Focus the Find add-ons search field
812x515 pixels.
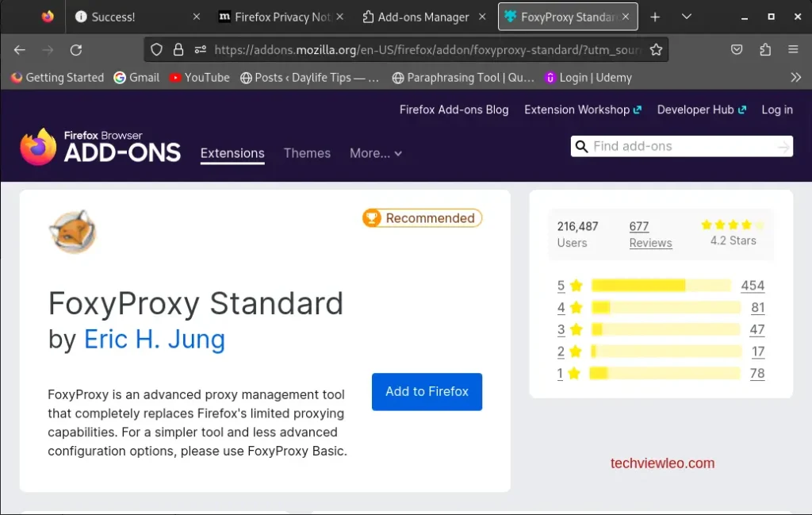point(682,146)
